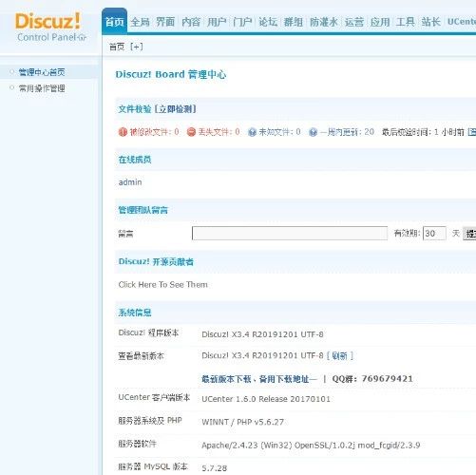476x475 pixels.
Task: Switch to the 全局 tab
Action: pos(140,22)
